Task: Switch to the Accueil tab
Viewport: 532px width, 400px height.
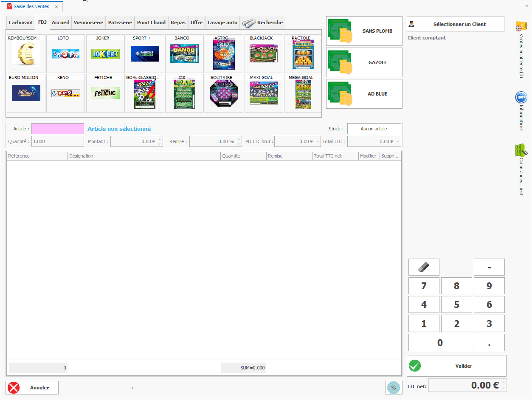Action: point(60,23)
